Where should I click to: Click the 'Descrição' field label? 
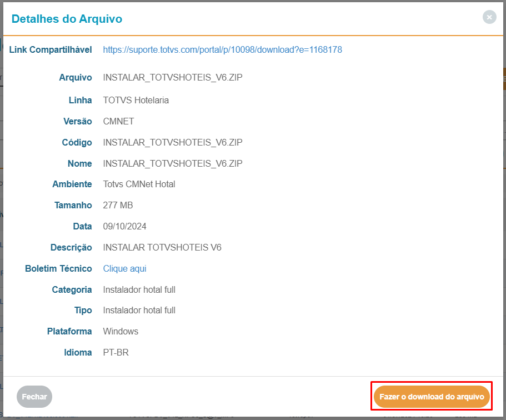coord(71,248)
